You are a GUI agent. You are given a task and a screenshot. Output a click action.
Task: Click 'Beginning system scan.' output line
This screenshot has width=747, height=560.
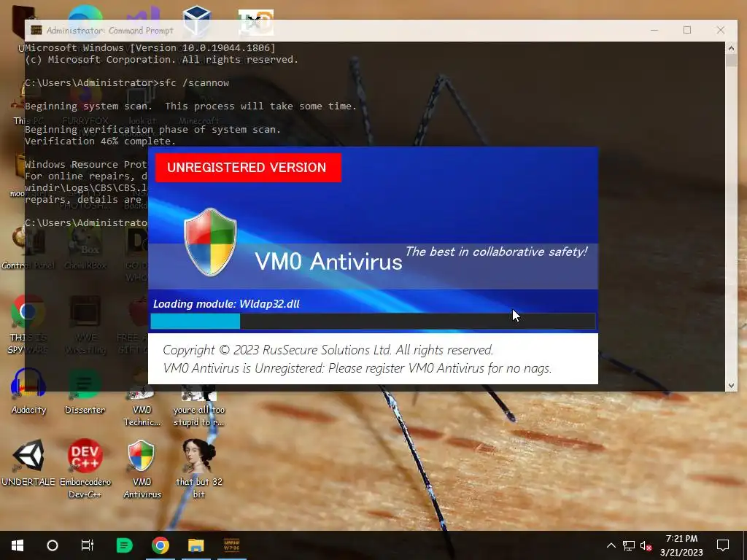tap(190, 106)
